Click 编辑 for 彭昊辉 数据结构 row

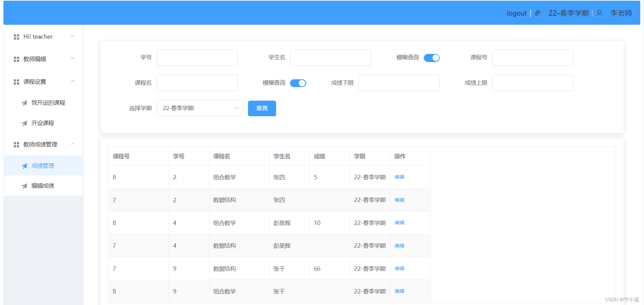coord(399,246)
